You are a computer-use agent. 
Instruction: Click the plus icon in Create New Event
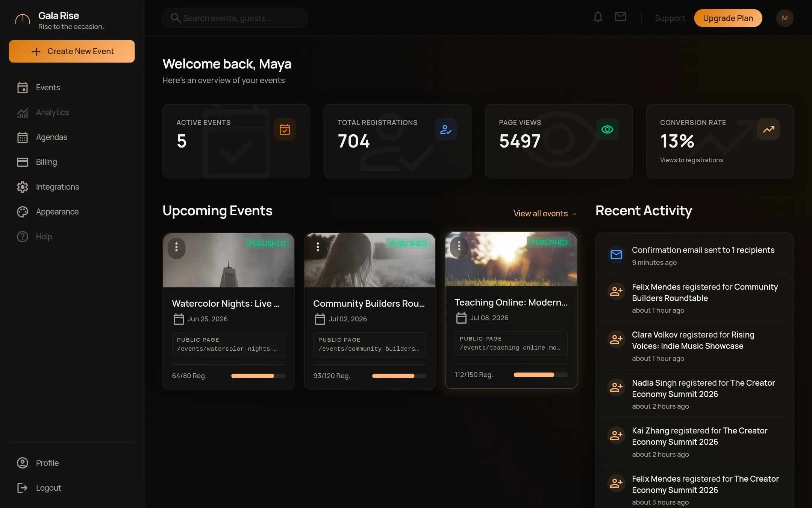click(36, 52)
